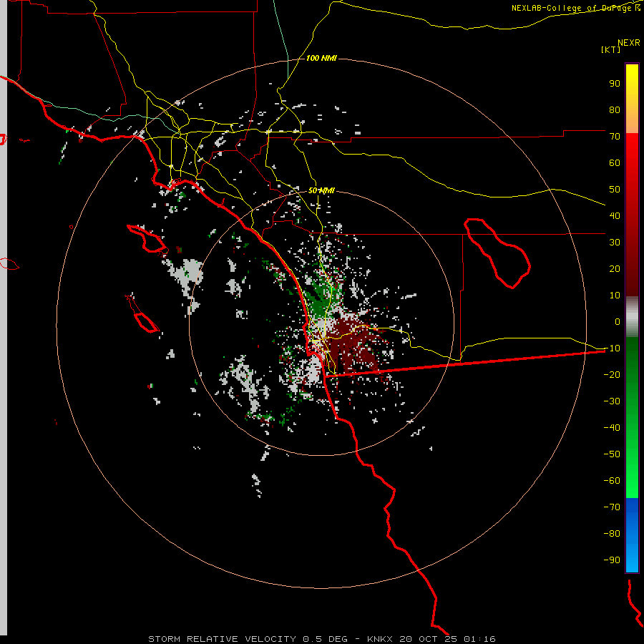
Task: Click the 70 value on the velocity scale
Action: click(x=615, y=137)
